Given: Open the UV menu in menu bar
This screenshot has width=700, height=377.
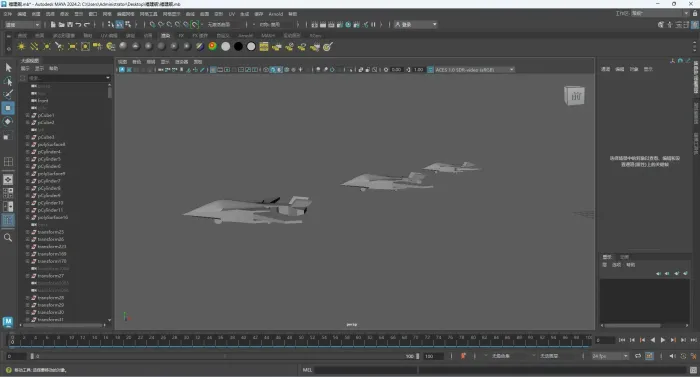Looking at the screenshot, I should pos(232,14).
